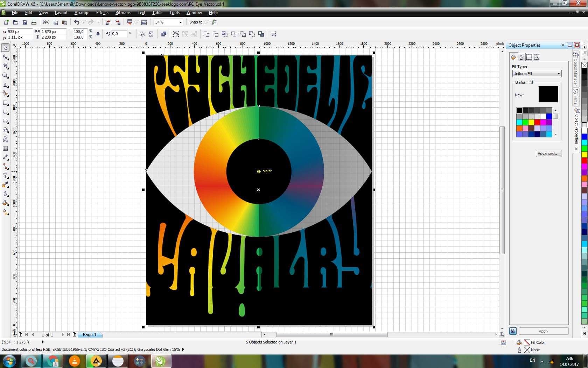Select the Text tool in toolbox
Viewport: 588px width, 368px height.
[x=5, y=139]
